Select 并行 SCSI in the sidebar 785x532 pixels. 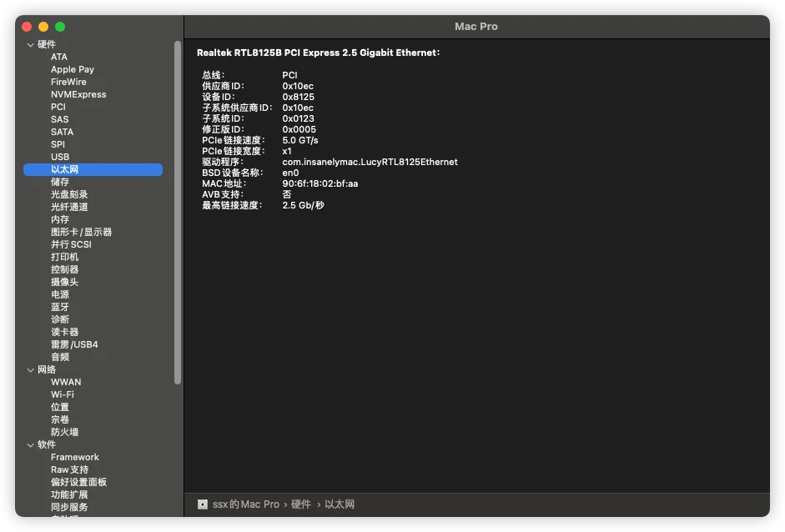(x=71, y=244)
